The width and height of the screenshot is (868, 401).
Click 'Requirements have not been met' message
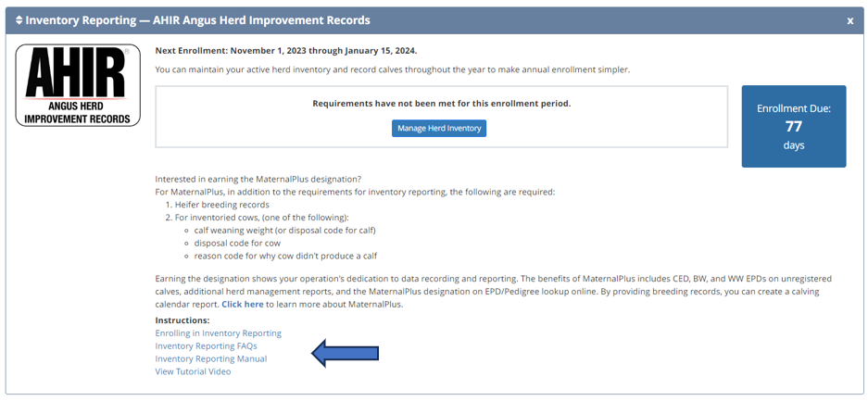[441, 104]
